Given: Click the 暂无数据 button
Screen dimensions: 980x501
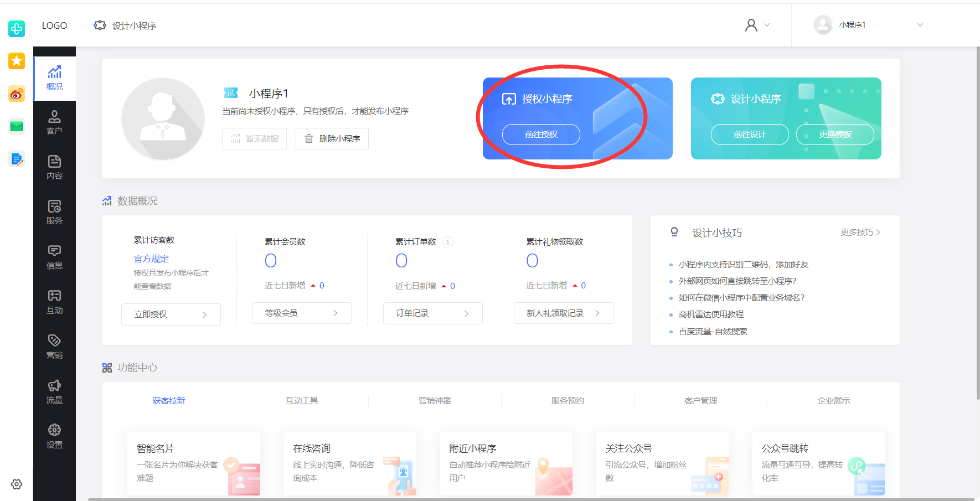Looking at the screenshot, I should point(255,138).
